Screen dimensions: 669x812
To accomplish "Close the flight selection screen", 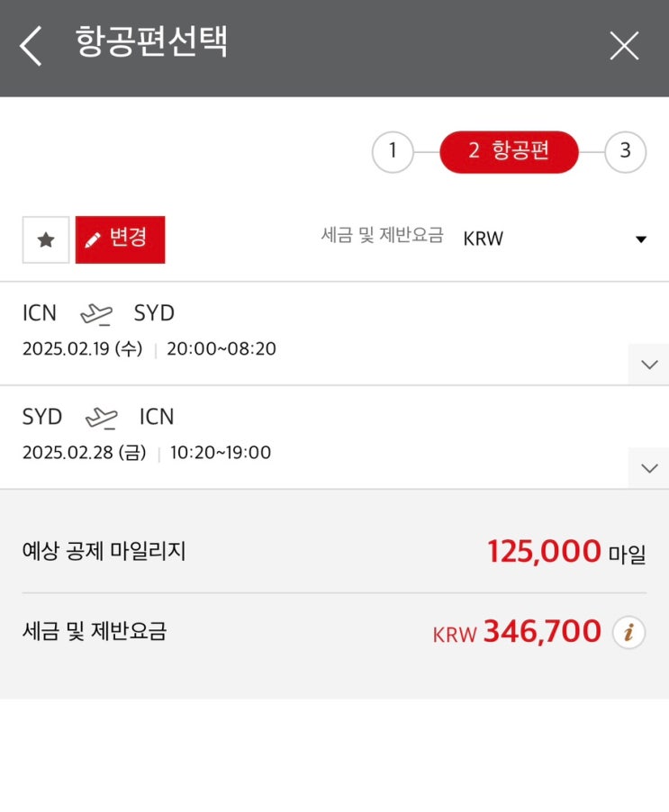I will pyautogui.click(x=624, y=46).
